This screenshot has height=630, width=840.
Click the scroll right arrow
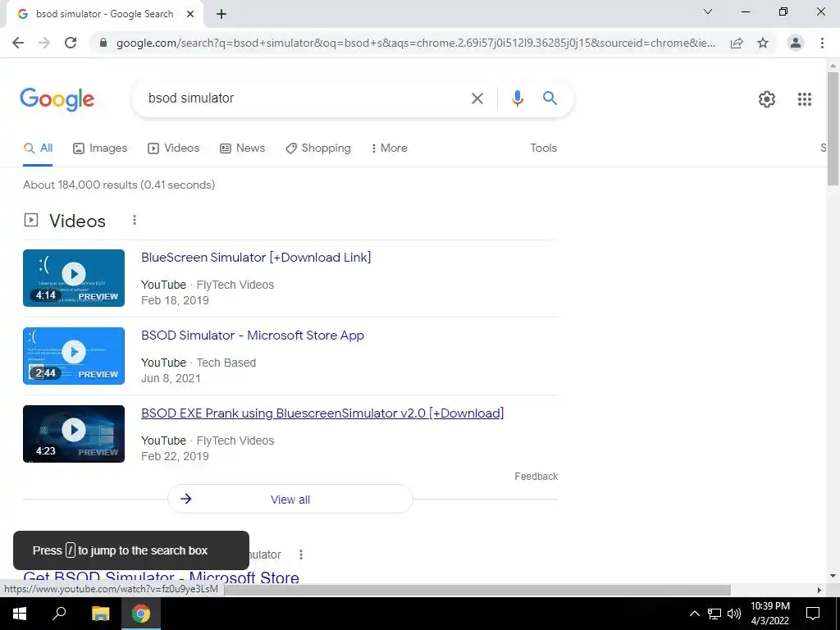819,590
